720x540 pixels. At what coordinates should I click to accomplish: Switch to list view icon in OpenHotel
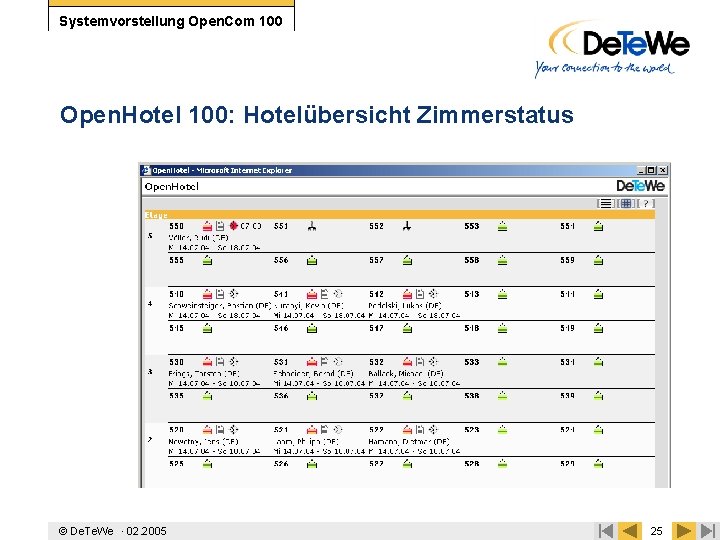[606, 203]
